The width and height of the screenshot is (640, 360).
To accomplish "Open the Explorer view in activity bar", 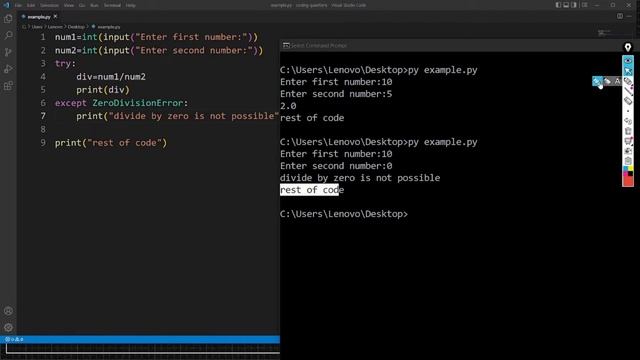I will [8, 19].
